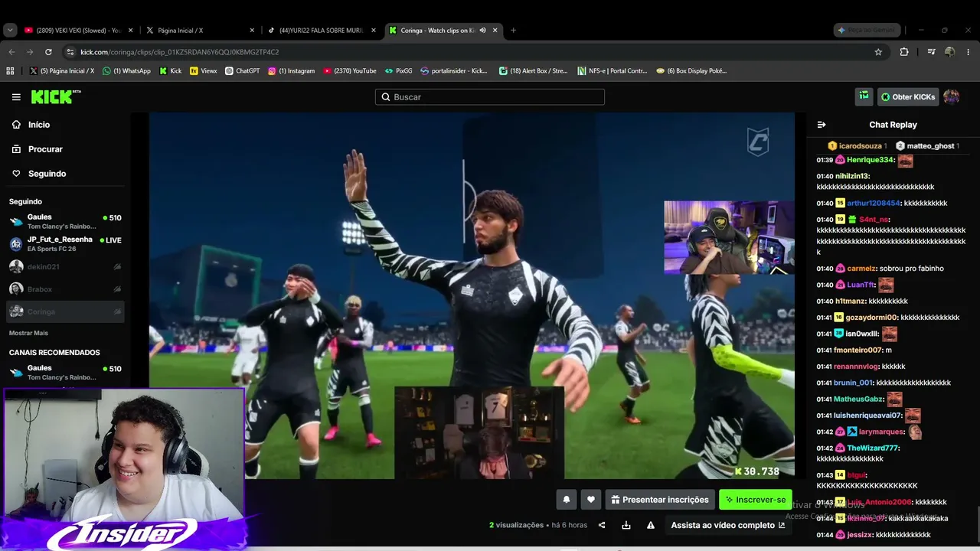Click the Buscar search field
This screenshot has width=980, height=551.
click(x=490, y=97)
